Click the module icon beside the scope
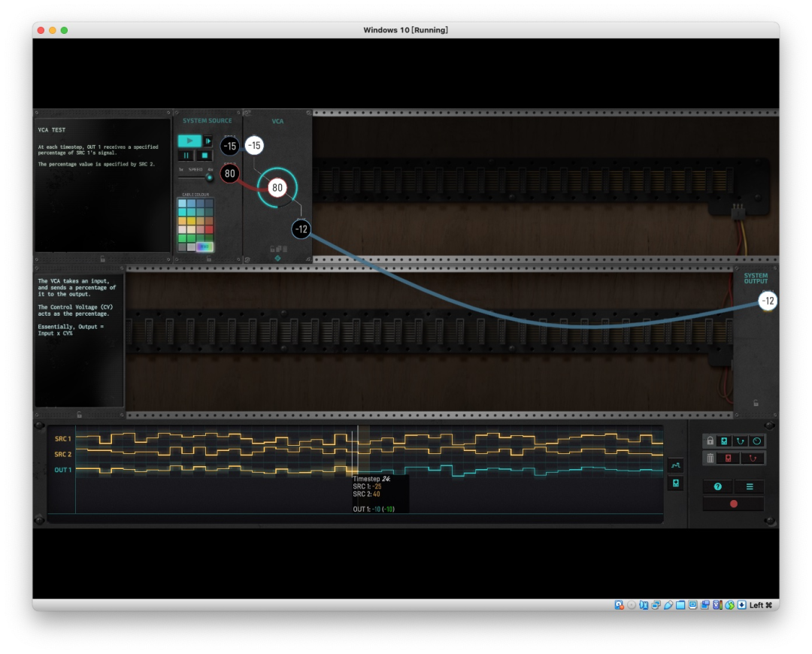The height and width of the screenshot is (654, 812). (676, 483)
